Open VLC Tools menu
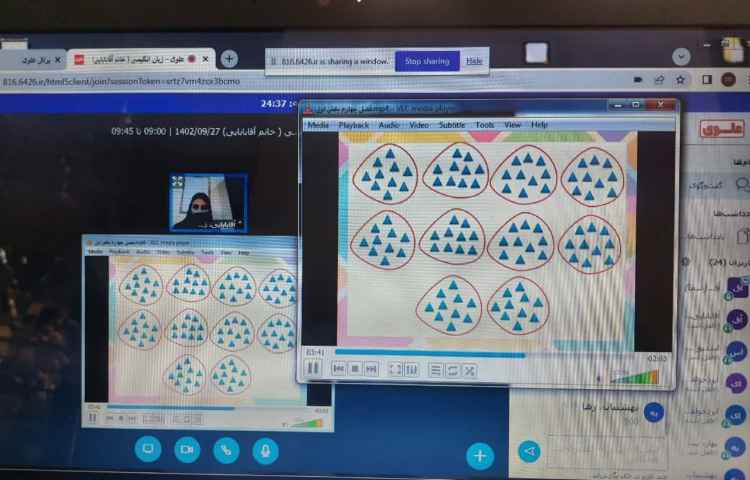 click(x=485, y=125)
